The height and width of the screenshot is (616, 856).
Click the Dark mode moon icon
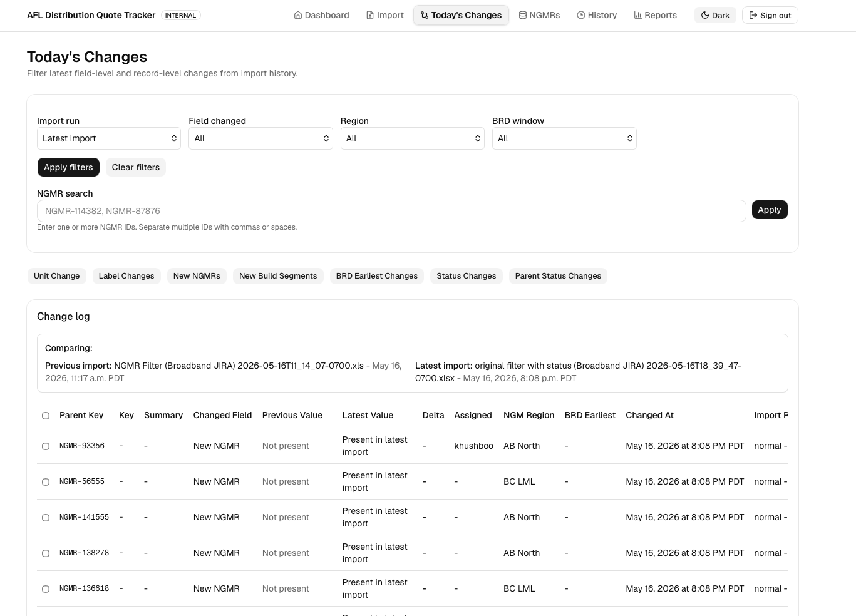point(705,15)
